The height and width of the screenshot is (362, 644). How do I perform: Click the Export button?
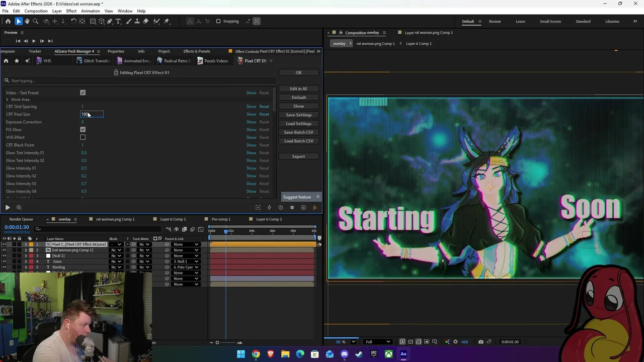point(298,156)
